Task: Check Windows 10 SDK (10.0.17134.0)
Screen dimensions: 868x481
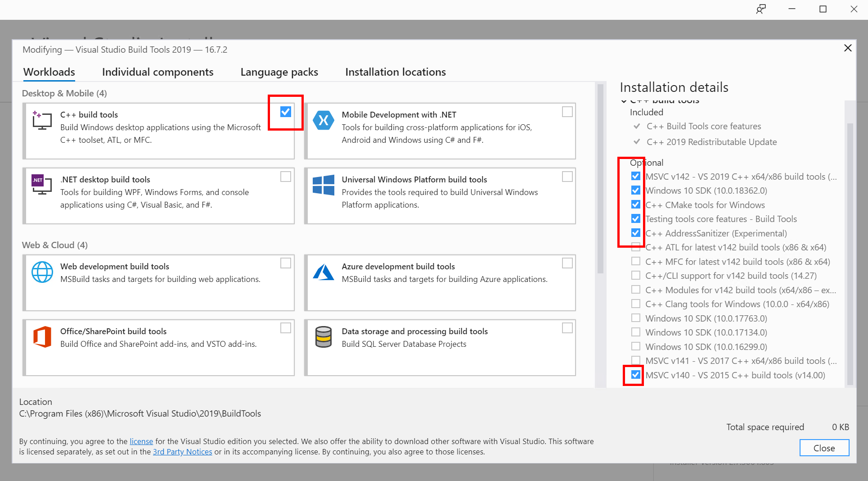Action: (x=636, y=332)
